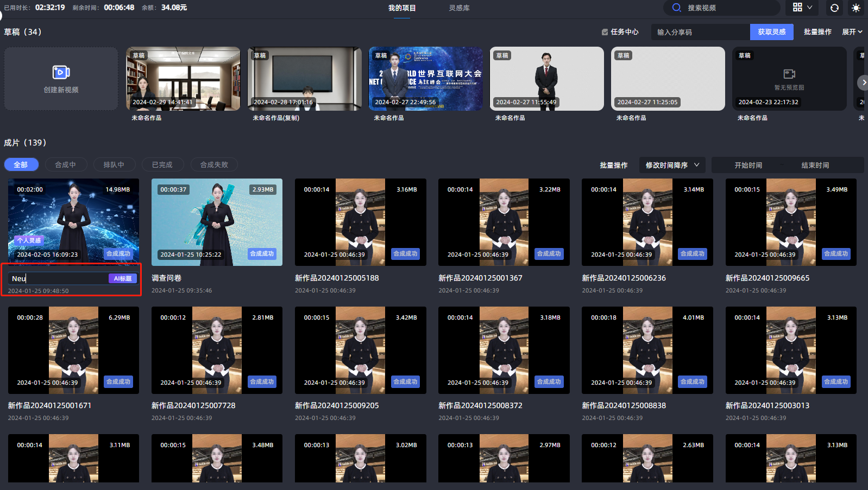
Task: Click the AI标题 button in rename field
Action: (x=123, y=278)
